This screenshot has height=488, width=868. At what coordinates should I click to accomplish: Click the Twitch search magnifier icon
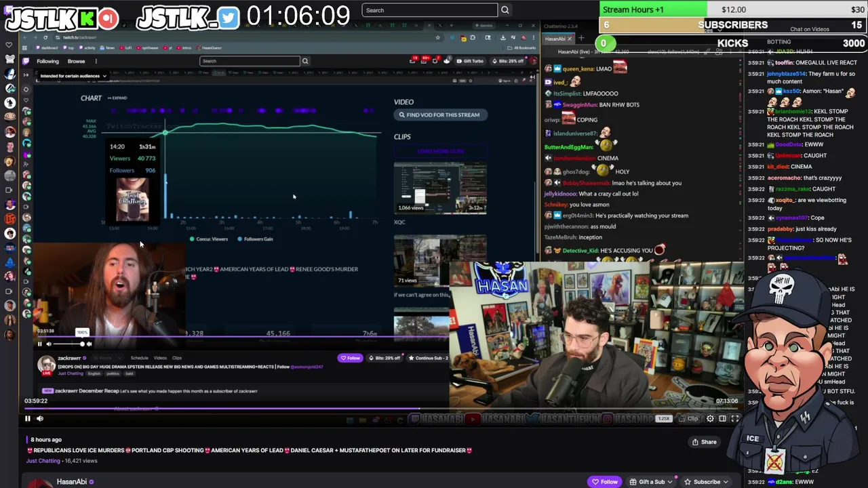pyautogui.click(x=305, y=61)
